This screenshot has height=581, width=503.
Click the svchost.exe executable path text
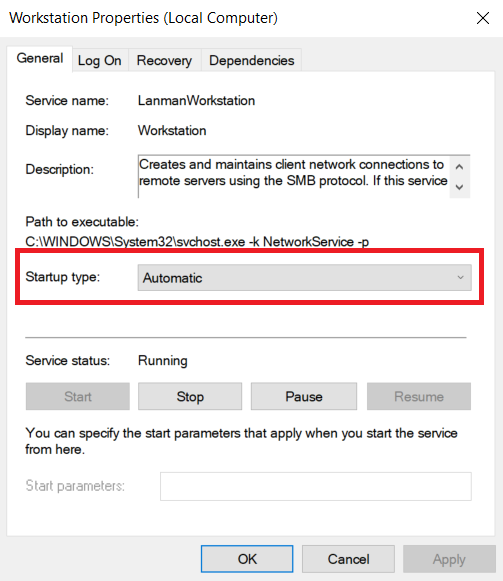click(x=197, y=242)
